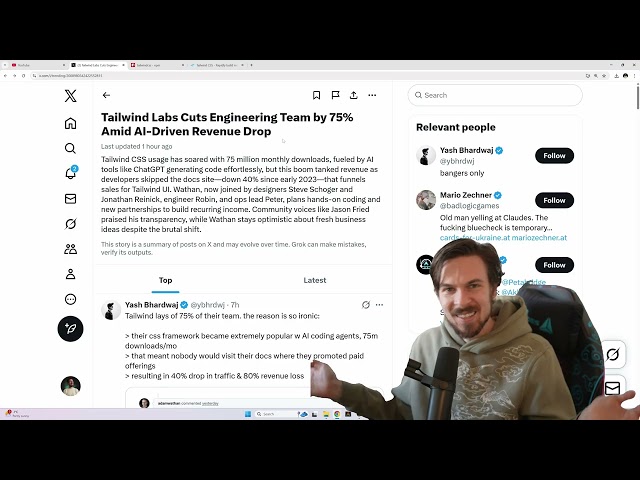640x480 pixels.
Task: Switch to the Top tab
Action: tap(165, 280)
